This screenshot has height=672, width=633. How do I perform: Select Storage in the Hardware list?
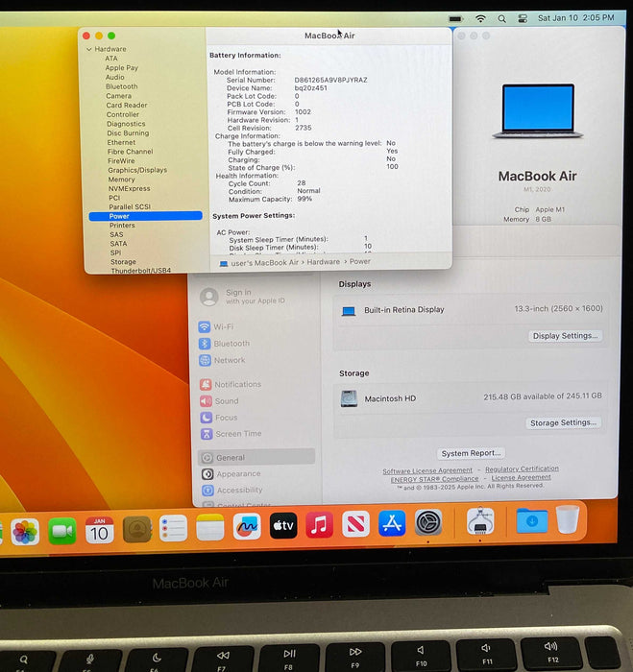point(123,262)
